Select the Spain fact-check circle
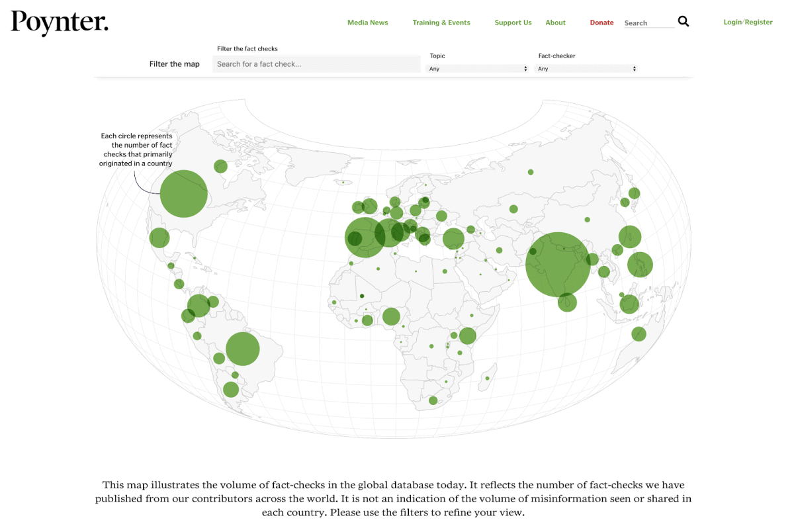794x532 pixels. 365,237
